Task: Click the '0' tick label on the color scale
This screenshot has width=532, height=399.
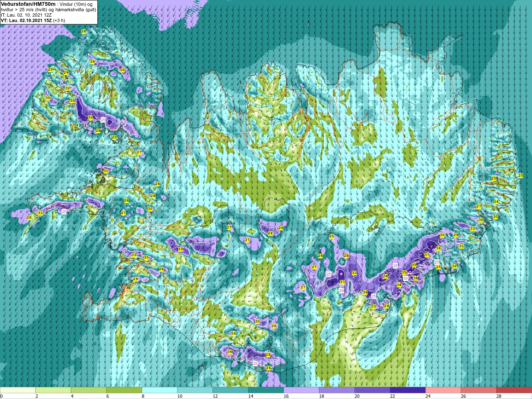Action: [x=2, y=396]
